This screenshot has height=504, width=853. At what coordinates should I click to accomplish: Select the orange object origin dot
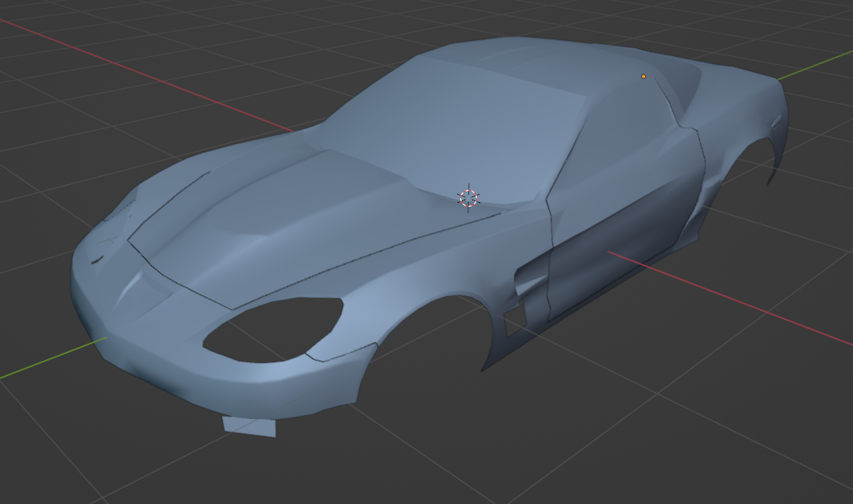(644, 77)
